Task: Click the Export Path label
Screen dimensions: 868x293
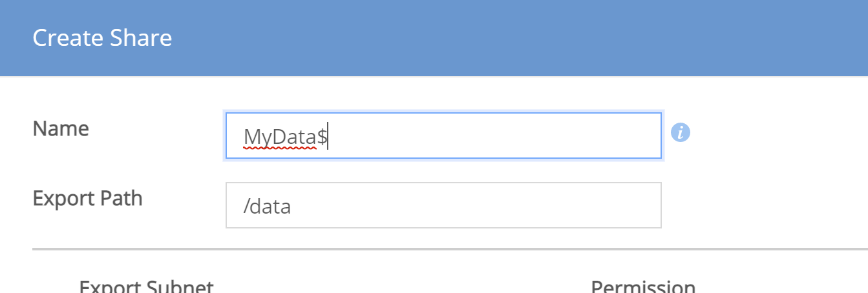Action: pos(87,198)
